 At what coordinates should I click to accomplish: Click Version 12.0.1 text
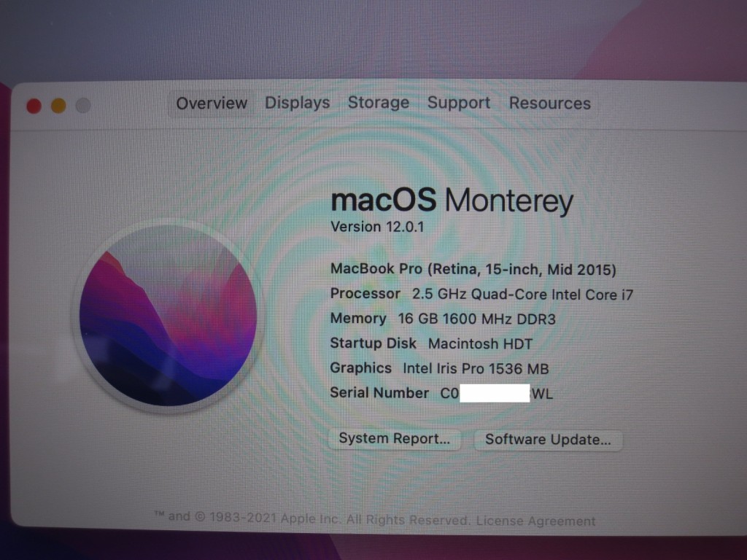click(377, 227)
